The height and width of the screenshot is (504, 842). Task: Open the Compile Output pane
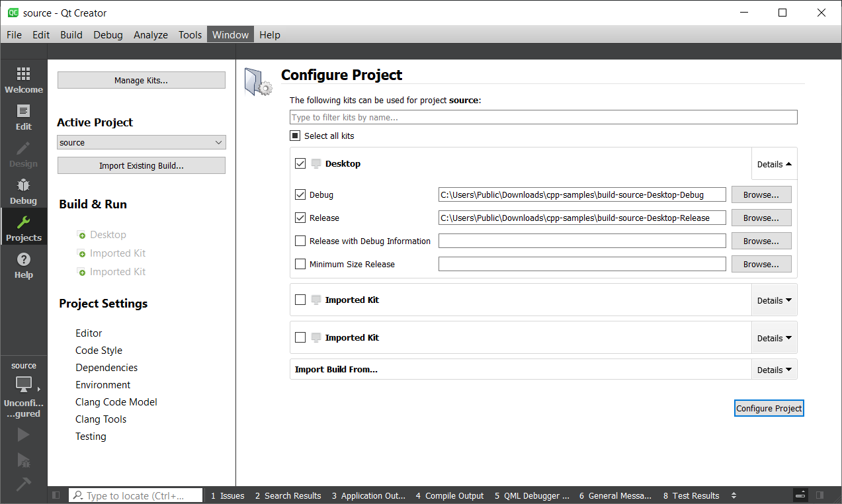450,495
